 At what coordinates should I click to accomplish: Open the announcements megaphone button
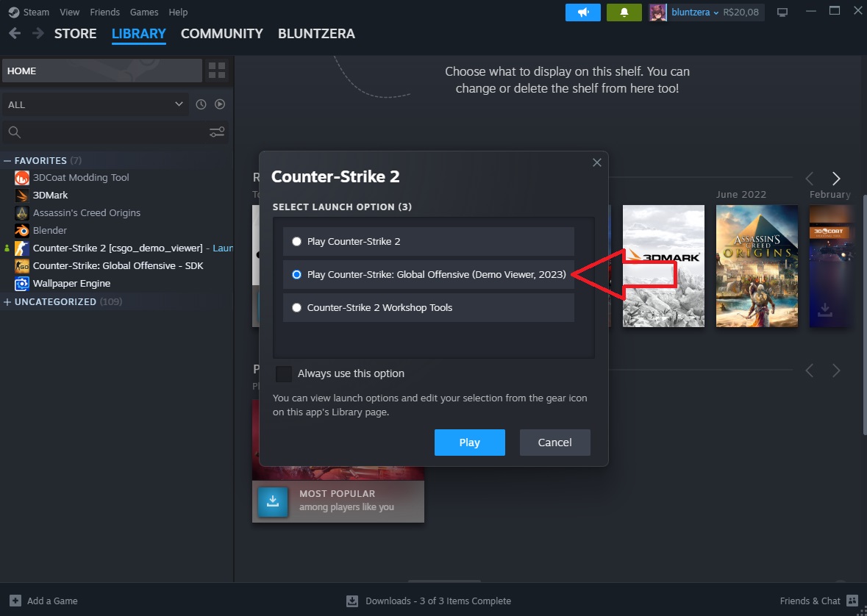583,12
